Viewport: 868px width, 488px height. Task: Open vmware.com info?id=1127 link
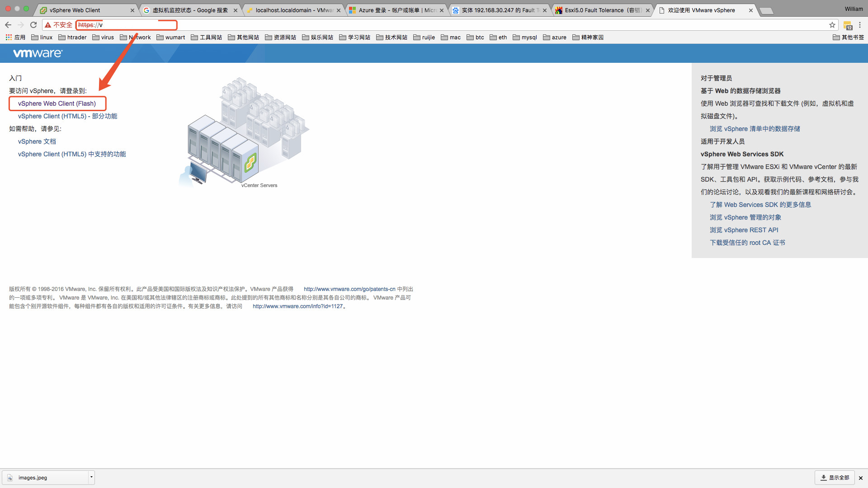pos(298,306)
